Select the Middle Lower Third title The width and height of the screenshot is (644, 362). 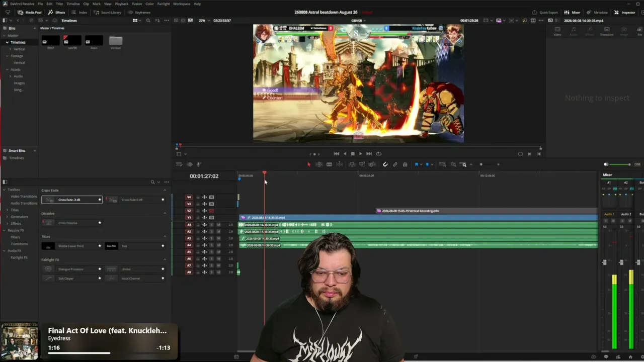pos(71,246)
